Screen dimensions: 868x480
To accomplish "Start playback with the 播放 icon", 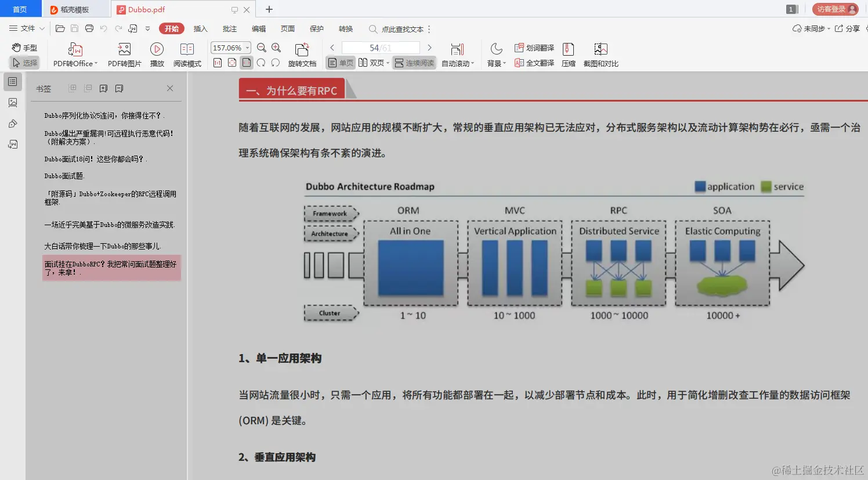I will point(157,54).
